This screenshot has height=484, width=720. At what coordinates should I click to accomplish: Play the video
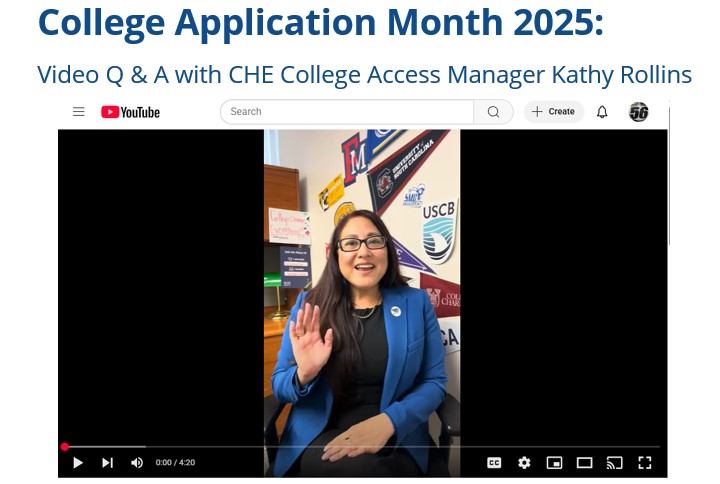click(78, 462)
